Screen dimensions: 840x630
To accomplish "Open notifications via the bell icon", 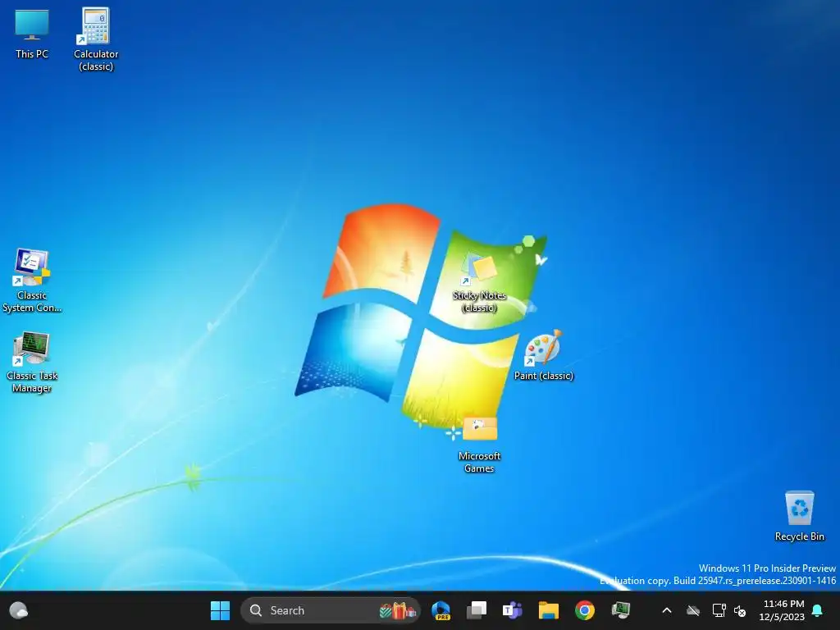I will (818, 610).
